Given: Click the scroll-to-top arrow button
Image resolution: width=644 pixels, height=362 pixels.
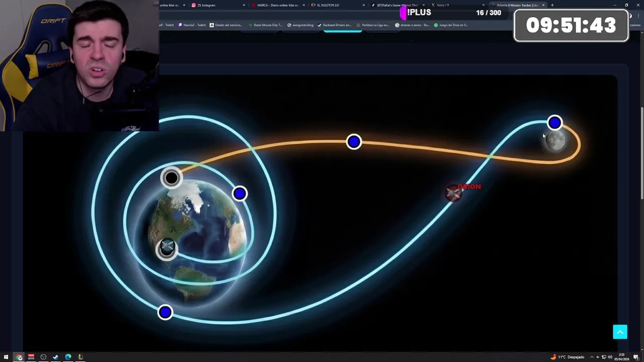Looking at the screenshot, I should click(x=620, y=332).
